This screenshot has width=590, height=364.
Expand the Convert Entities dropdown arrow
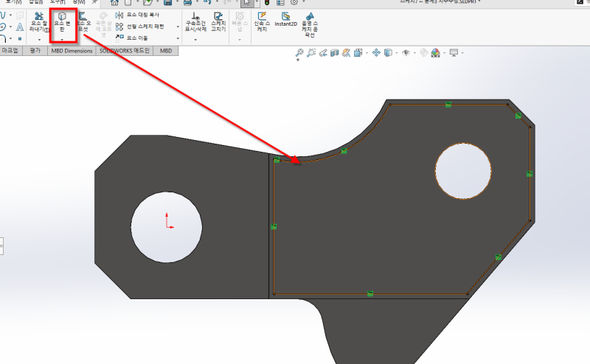[x=62, y=39]
